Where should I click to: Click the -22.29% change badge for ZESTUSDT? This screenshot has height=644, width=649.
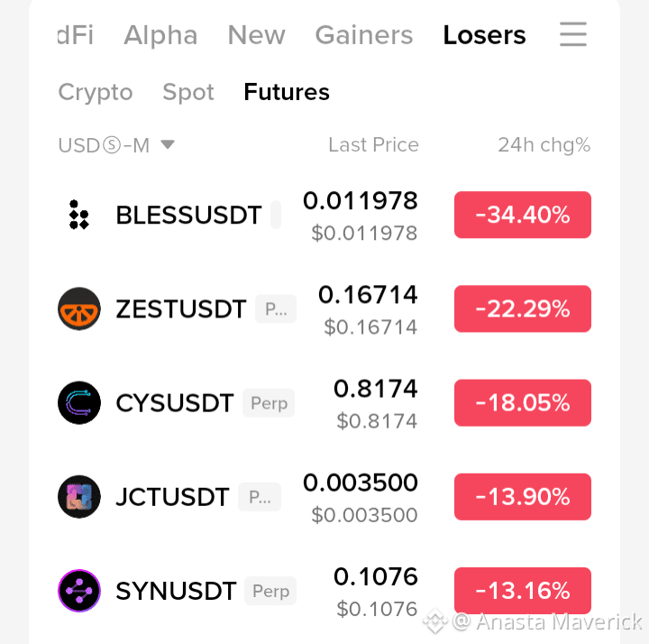click(x=522, y=308)
